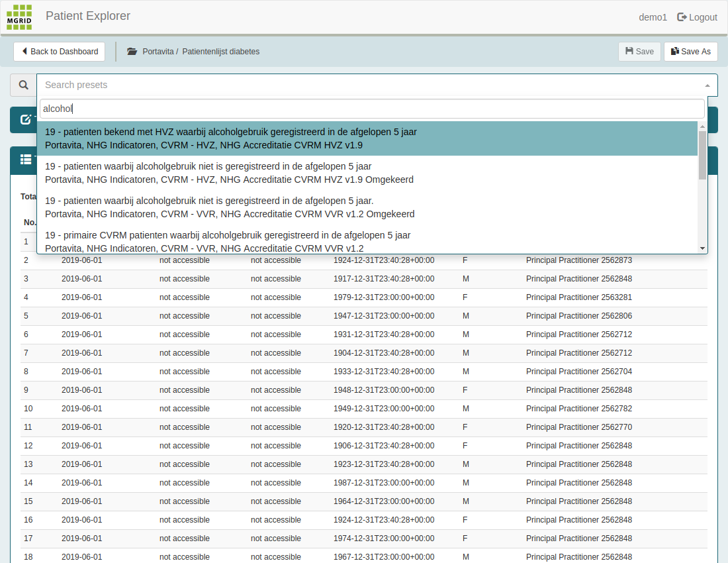Screen dimensions: 728x563
Task: Click the folder icon before Portavita
Action: [x=132, y=52]
